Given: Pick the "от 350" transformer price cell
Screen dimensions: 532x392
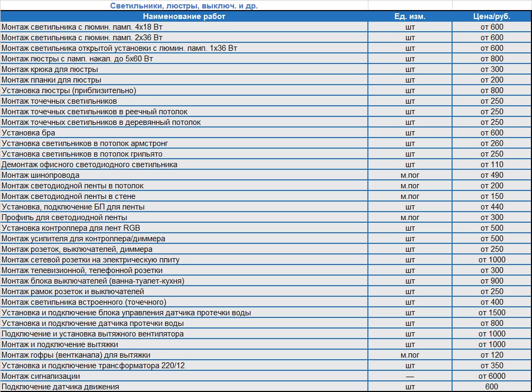Looking at the screenshot, I should coord(492,366).
